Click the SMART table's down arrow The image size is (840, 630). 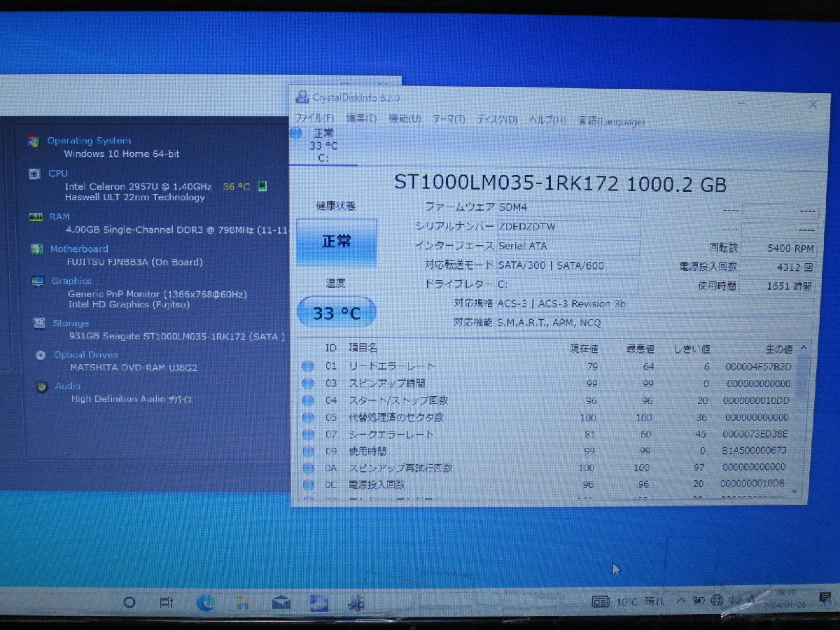coord(794,491)
